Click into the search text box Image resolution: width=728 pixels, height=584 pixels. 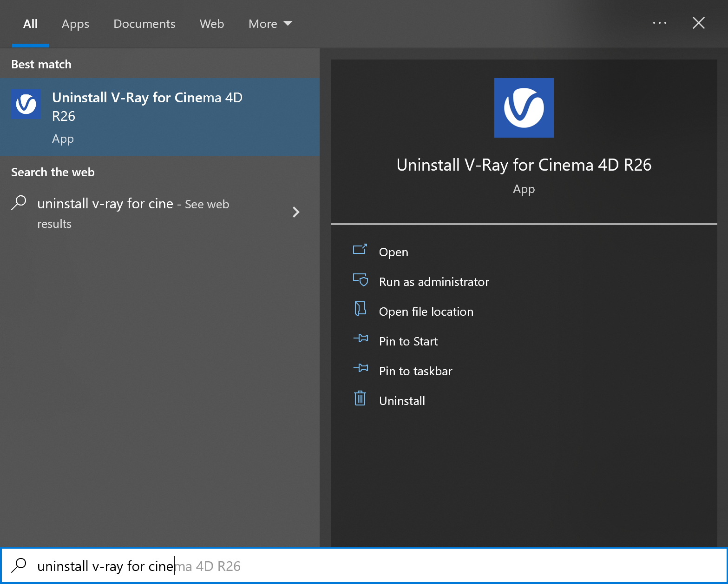(364, 566)
